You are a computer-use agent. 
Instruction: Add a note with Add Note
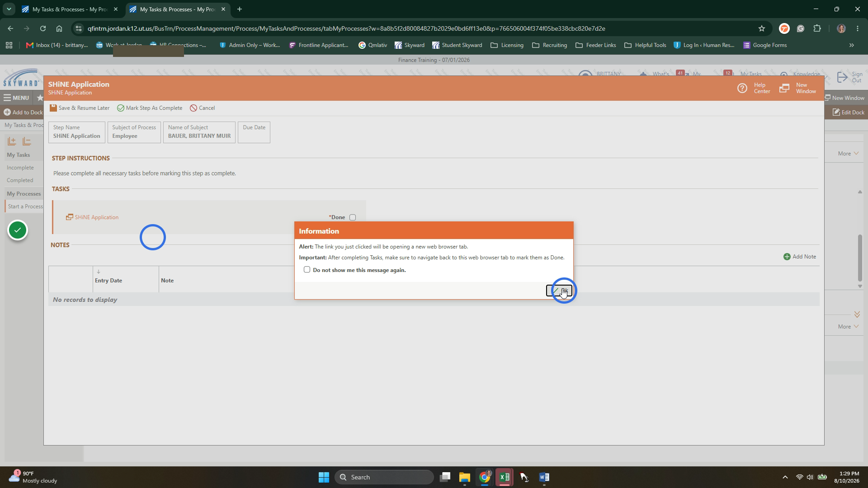tap(800, 257)
